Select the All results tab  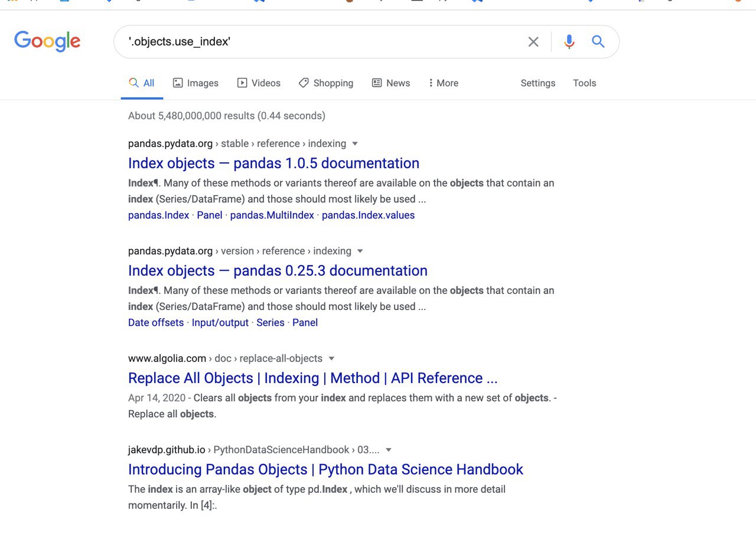(142, 83)
